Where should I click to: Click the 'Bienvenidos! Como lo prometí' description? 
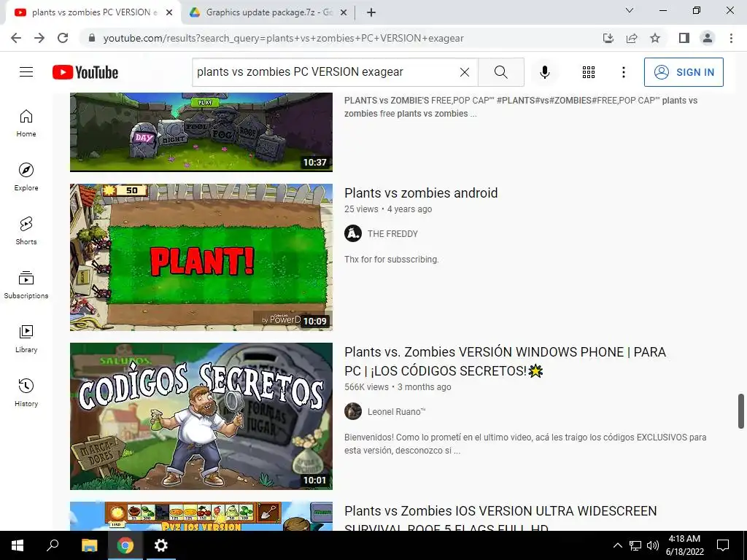point(525,444)
